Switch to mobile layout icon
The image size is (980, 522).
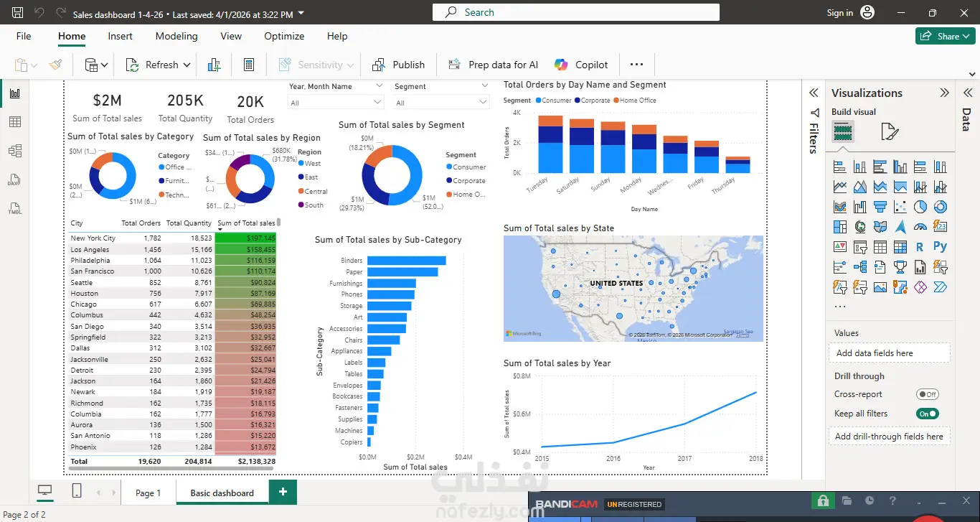click(77, 491)
